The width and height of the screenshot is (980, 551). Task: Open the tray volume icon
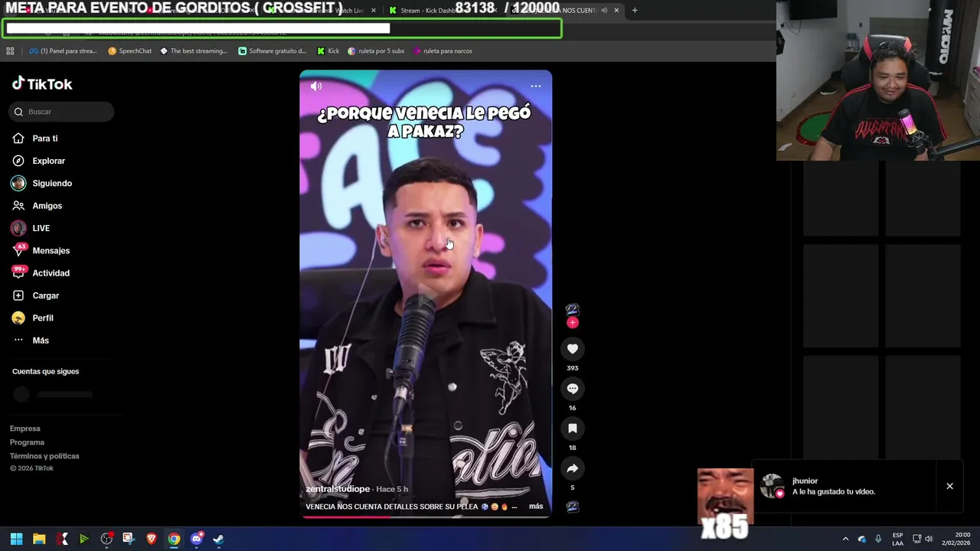coord(929,539)
